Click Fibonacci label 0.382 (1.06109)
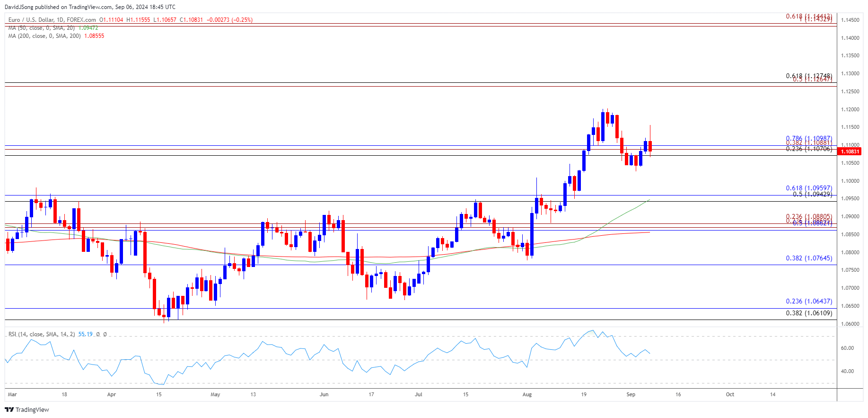This screenshot has height=418, width=868. point(809,313)
